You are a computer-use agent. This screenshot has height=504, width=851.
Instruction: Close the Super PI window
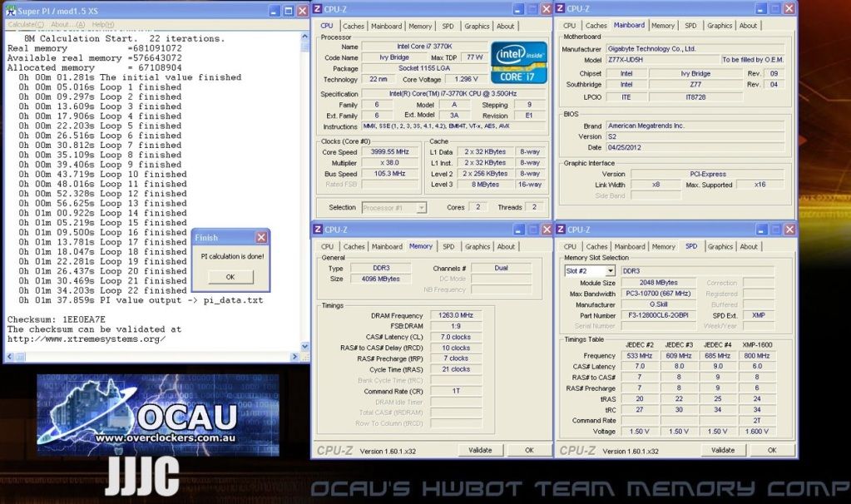pos(302,10)
